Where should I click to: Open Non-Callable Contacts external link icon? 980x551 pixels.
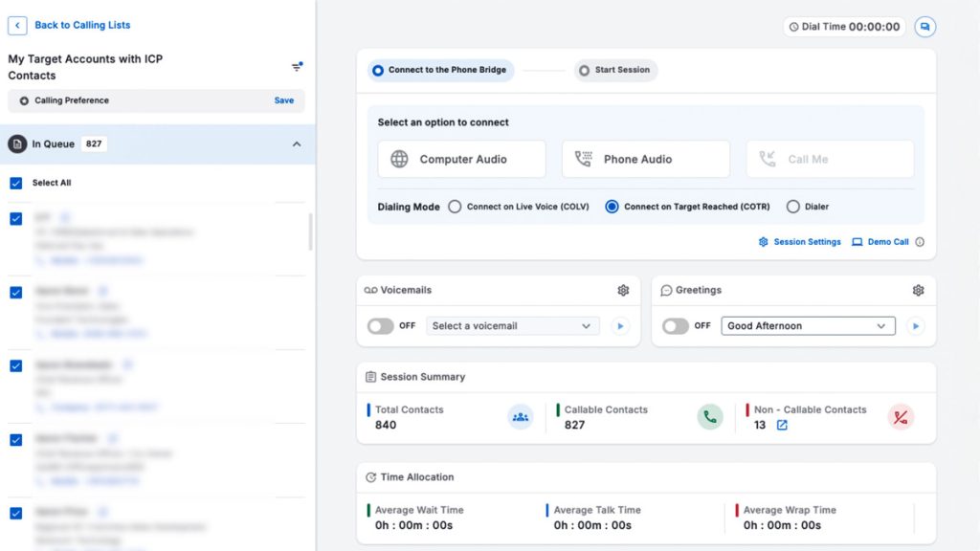point(782,425)
